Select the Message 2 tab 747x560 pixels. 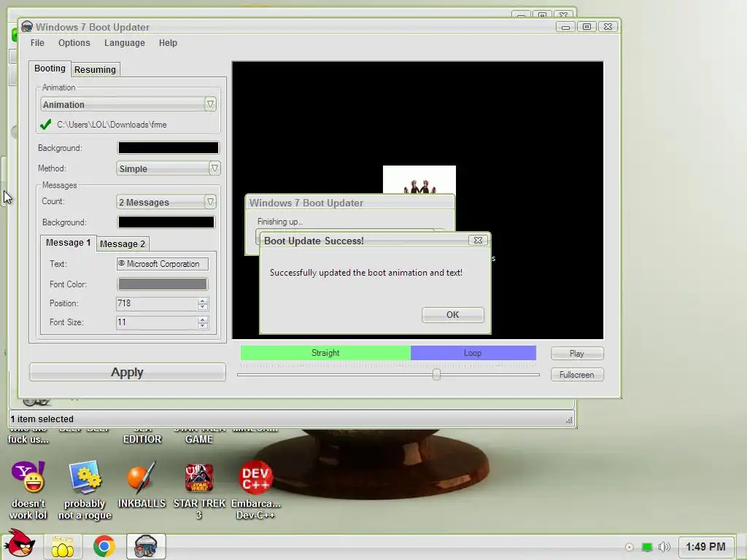click(123, 244)
